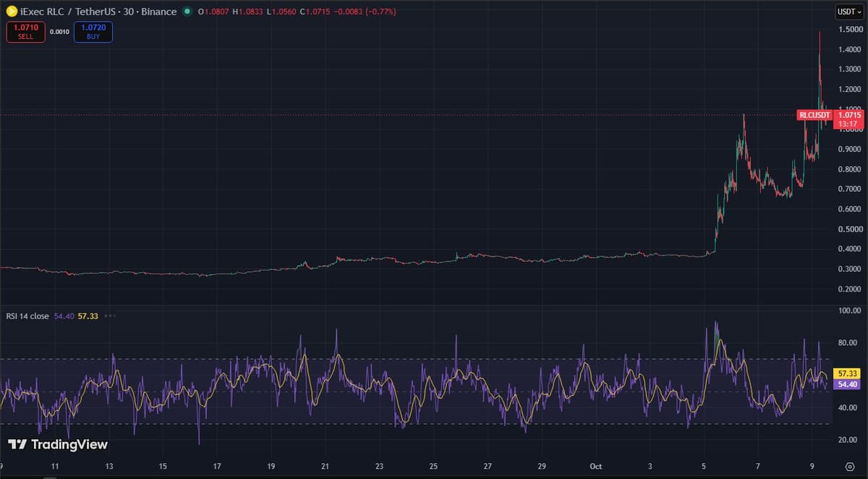The width and height of the screenshot is (868, 479).
Task: Click the RSI 14 close indicator title
Action: 27,315
